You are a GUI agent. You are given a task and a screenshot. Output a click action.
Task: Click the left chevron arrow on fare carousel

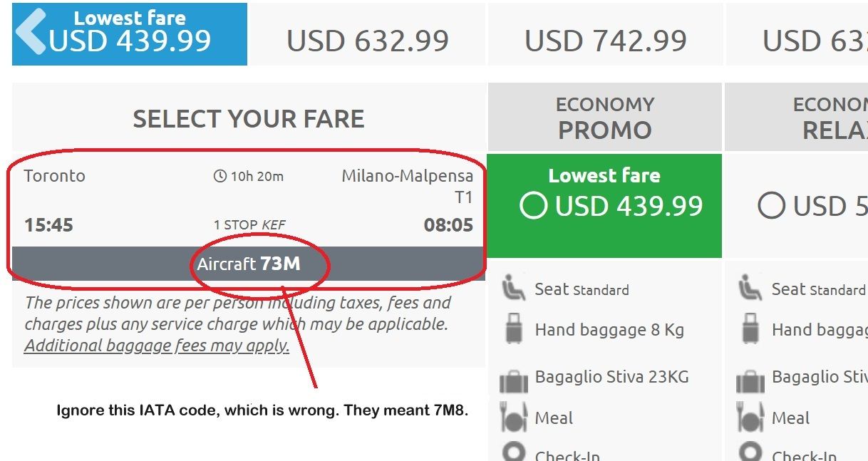30,32
